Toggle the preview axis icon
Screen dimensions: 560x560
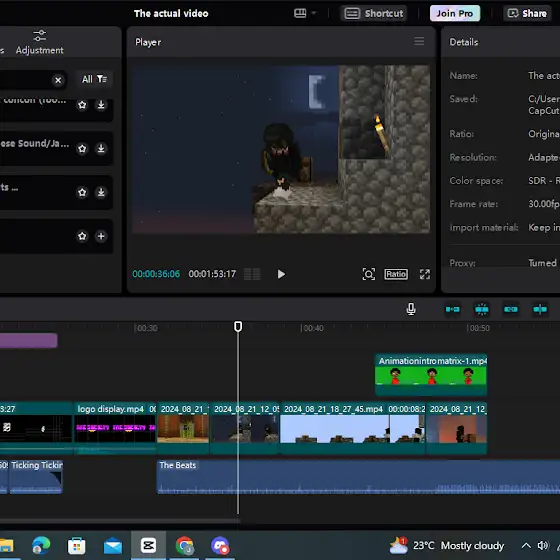point(540,309)
